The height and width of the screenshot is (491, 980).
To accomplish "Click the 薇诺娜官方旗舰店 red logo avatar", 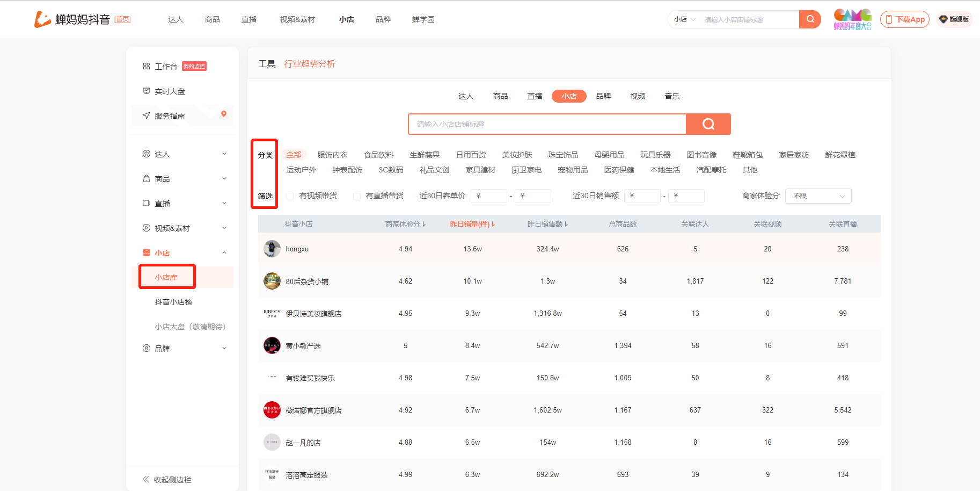I will 272,410.
